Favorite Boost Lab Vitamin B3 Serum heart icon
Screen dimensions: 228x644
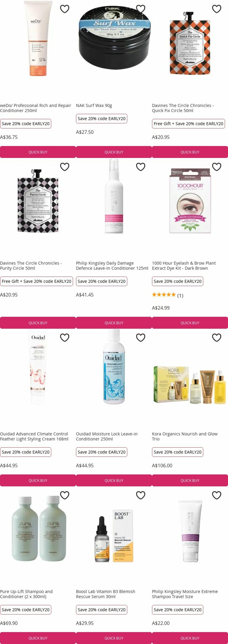point(140,495)
